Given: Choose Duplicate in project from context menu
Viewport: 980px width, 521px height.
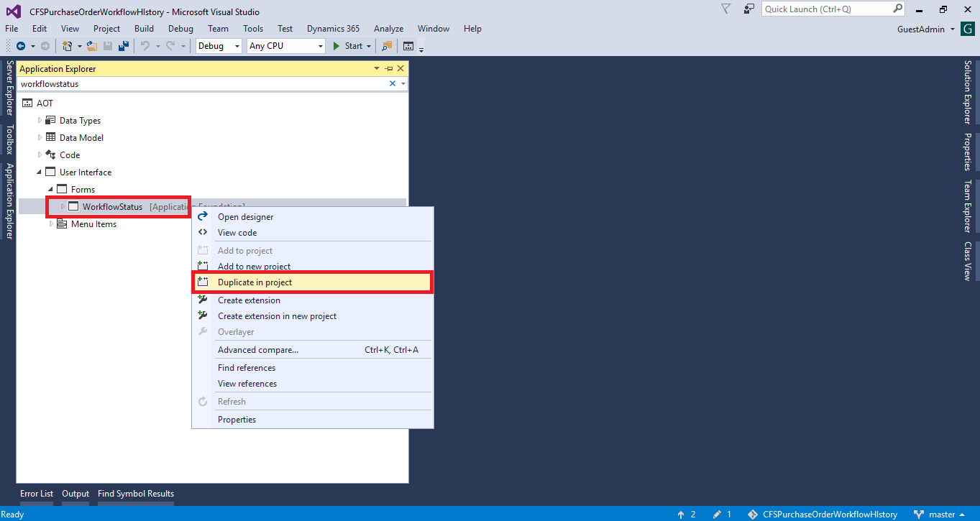Looking at the screenshot, I should tap(313, 282).
